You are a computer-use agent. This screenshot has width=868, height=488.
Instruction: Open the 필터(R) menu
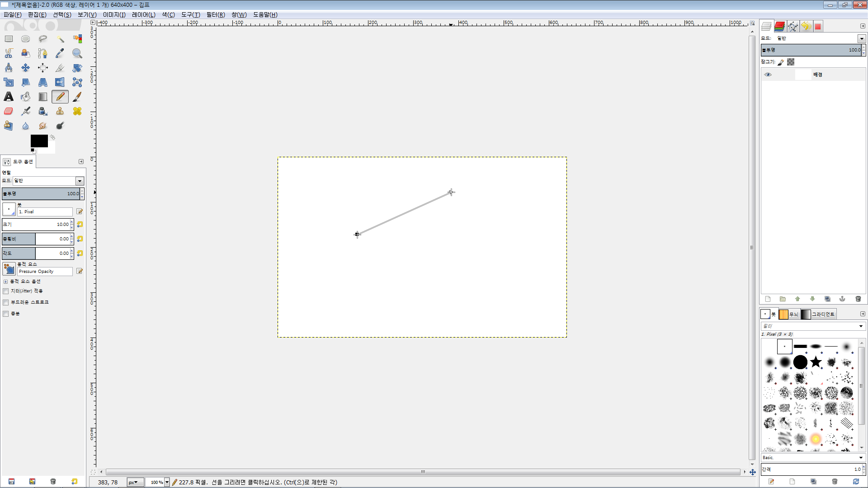tap(216, 14)
